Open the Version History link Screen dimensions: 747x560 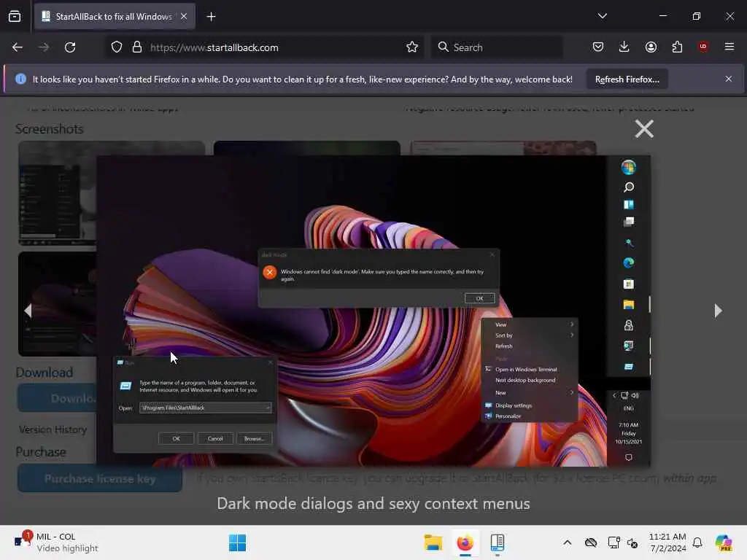53,429
